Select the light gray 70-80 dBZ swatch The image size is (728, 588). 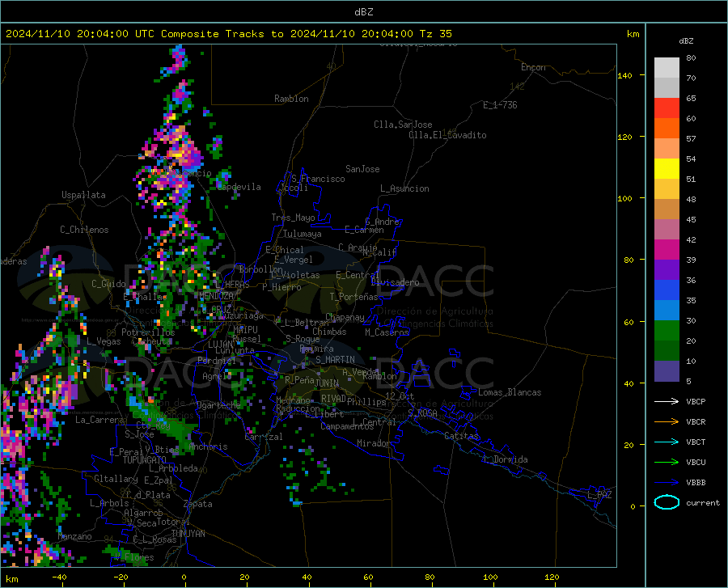(667, 68)
